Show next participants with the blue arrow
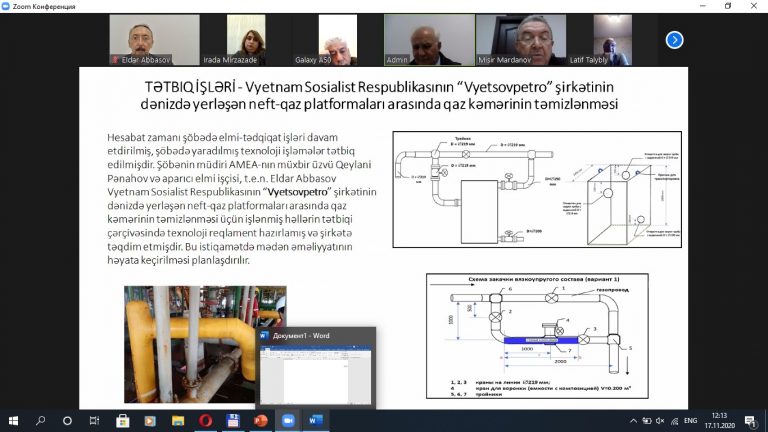This screenshot has width=768, height=432. point(674,40)
